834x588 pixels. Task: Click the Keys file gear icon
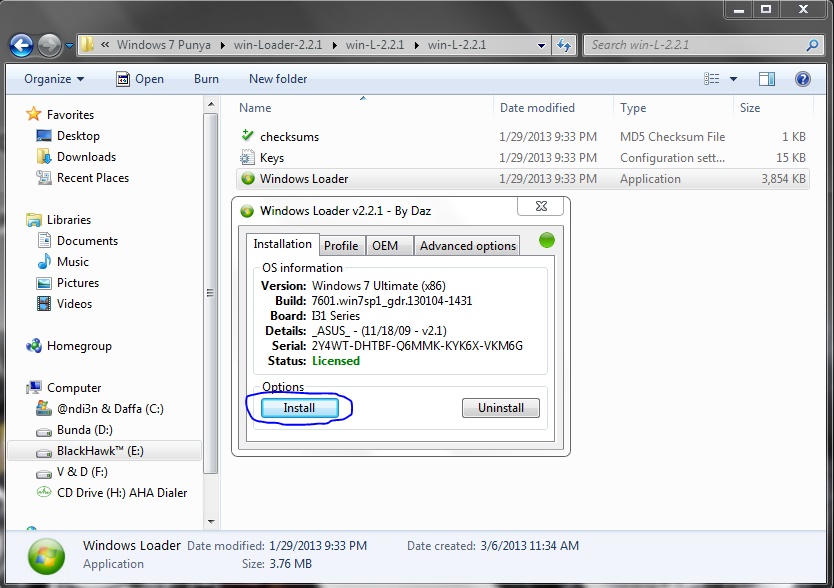tap(247, 158)
